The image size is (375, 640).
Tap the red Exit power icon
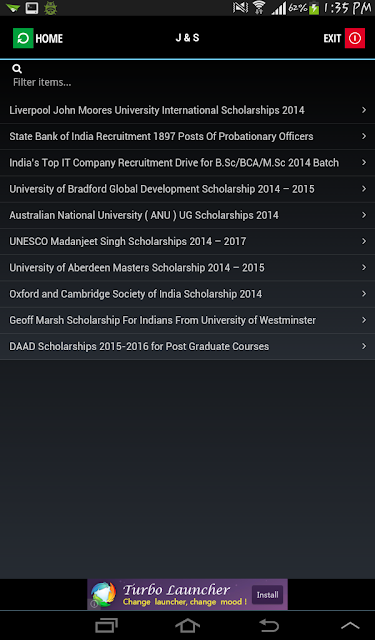[x=355, y=38]
